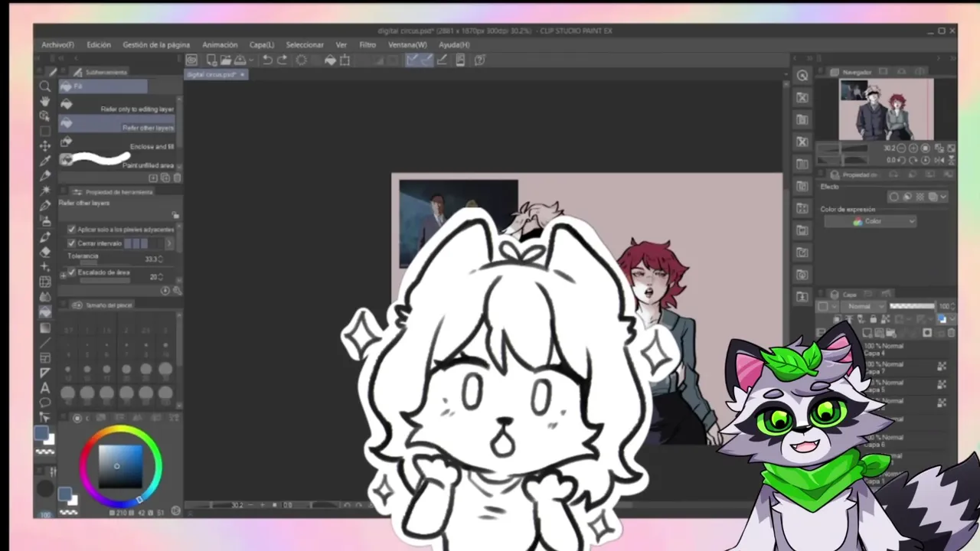Toggle the tool property lock icon
Image resolution: width=980 pixels, height=551 pixels.
(x=175, y=216)
